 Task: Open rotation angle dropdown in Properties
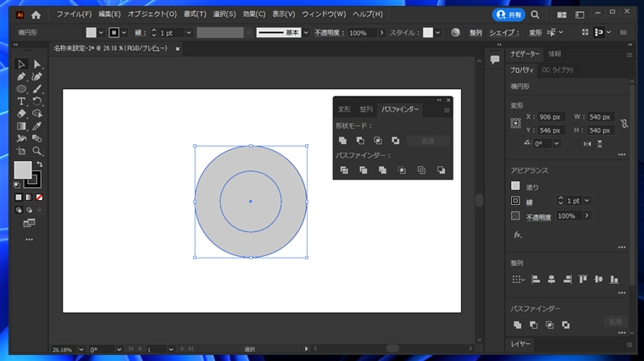click(556, 144)
